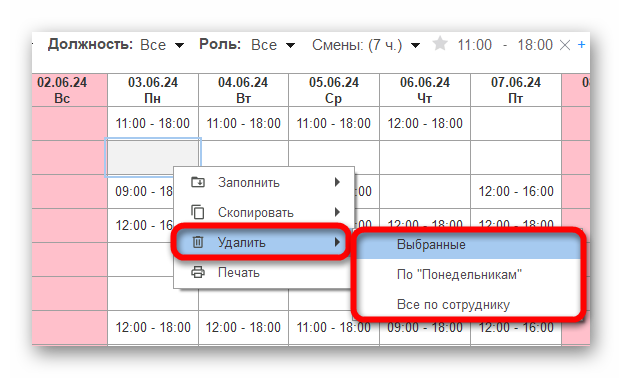Click first-row Thursday cell 12:00 - 18:00
Screen dimensions: 622x378
coord(425,123)
